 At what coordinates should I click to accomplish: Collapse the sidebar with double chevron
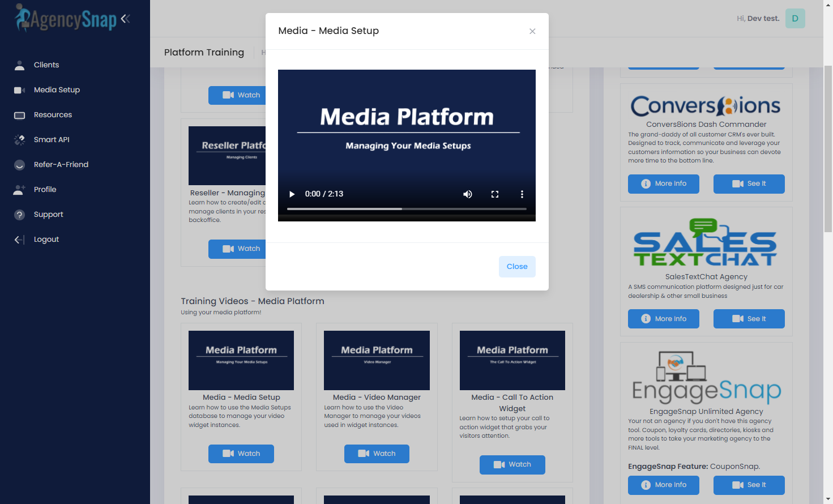pos(125,19)
